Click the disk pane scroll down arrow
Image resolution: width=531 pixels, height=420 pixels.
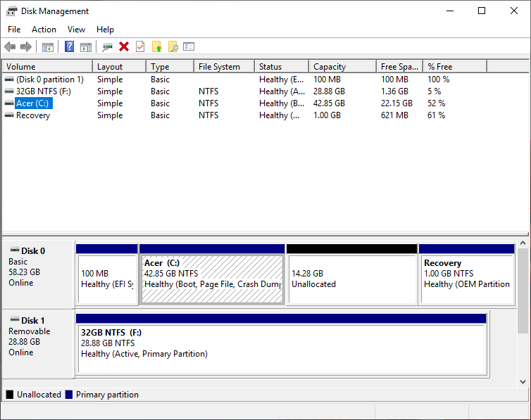click(x=523, y=382)
